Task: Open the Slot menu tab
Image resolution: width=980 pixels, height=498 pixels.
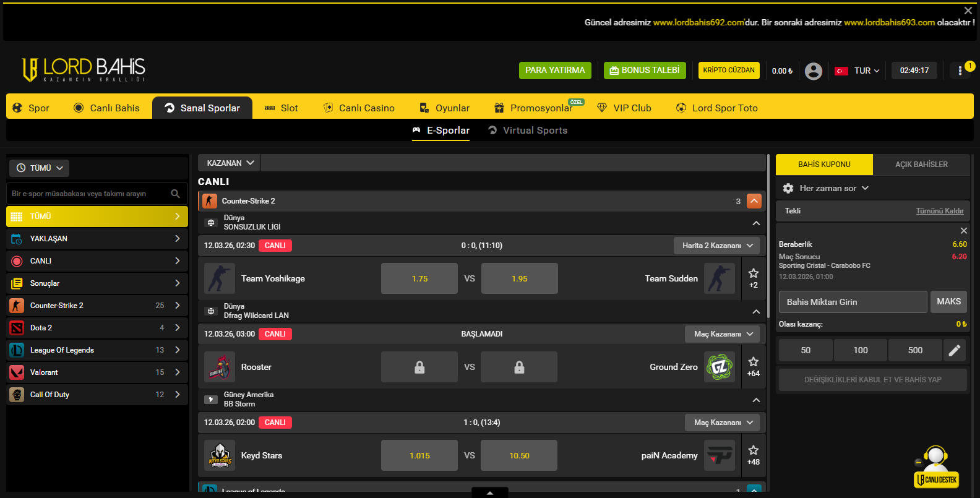Action: [x=281, y=108]
